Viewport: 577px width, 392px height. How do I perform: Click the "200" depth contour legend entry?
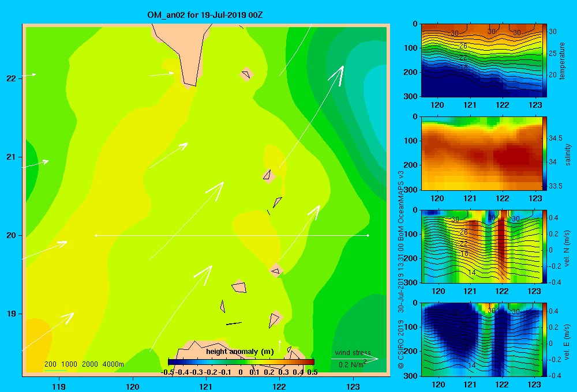pos(50,364)
